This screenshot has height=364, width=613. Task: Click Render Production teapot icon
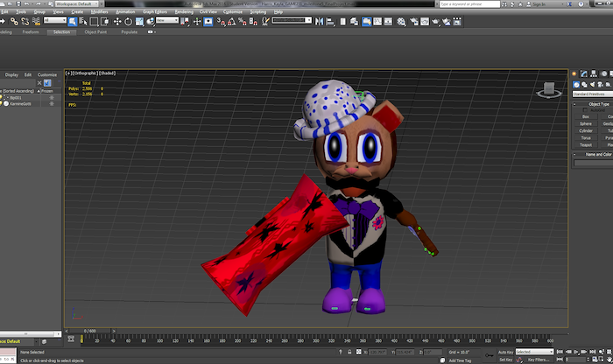pos(435,22)
